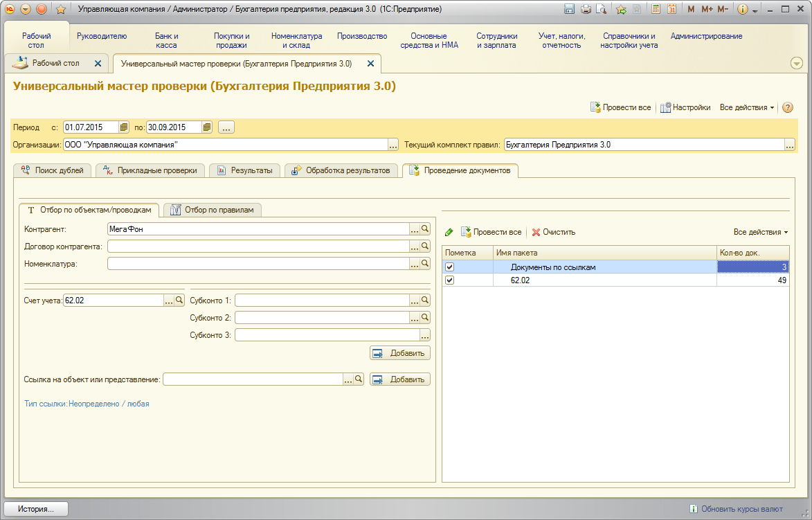Click the magnifier in the Субконто 2 field
Image resolution: width=812 pixels, height=520 pixels.
425,318
